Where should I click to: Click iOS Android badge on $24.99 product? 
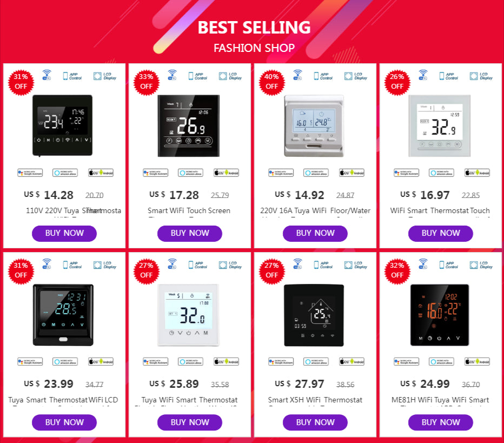click(477, 362)
